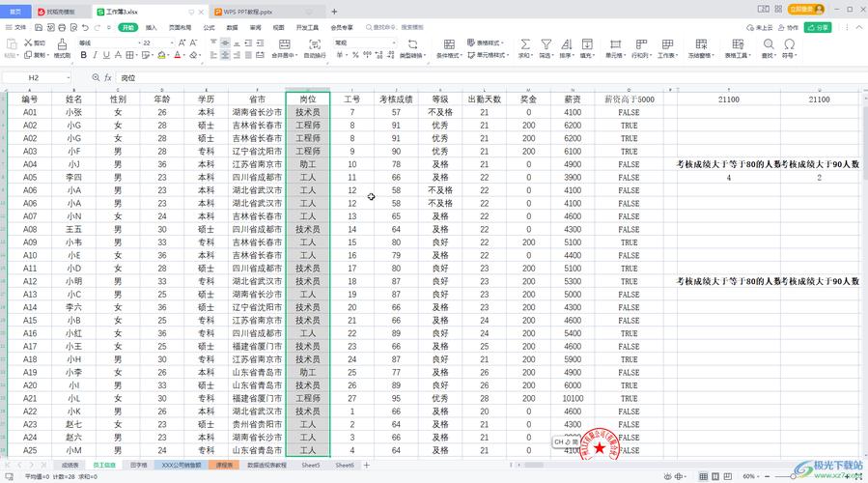Select the 成绩表 sheet tab
The height and width of the screenshot is (483, 868).
(70, 466)
